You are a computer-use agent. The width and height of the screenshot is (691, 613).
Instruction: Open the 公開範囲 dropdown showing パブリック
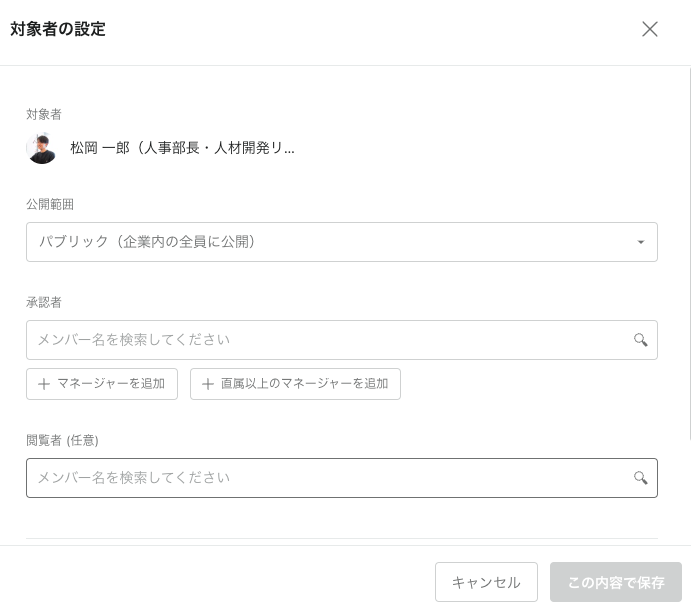point(330,242)
